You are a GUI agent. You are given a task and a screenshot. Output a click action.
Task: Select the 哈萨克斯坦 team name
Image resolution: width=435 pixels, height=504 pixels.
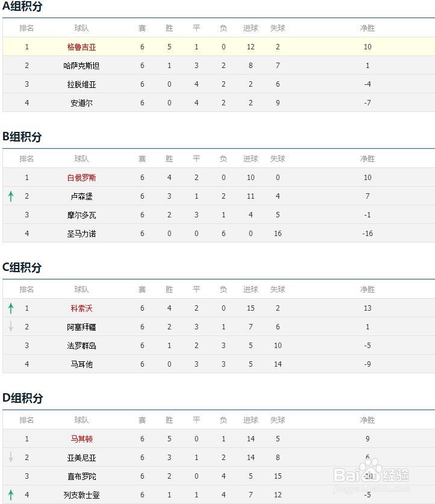point(81,66)
